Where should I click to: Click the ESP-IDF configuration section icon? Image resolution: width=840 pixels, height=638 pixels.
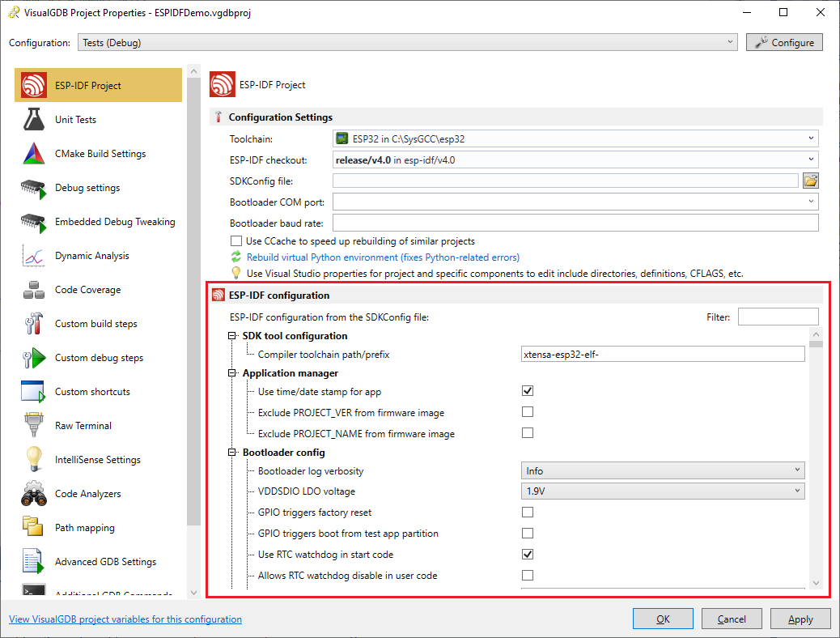tap(218, 295)
